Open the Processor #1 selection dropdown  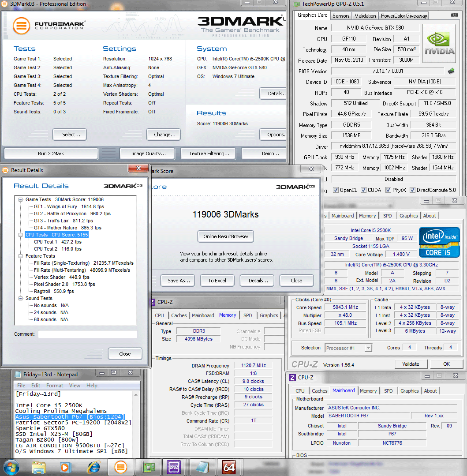point(368,348)
